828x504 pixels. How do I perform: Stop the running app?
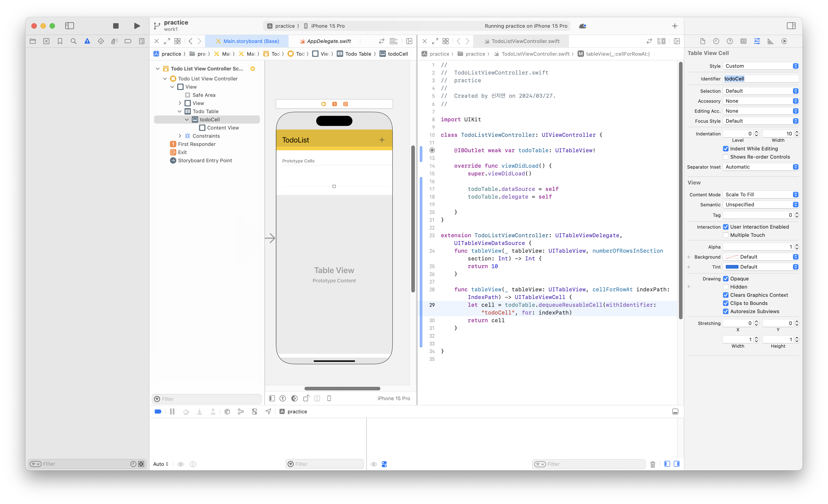click(116, 26)
